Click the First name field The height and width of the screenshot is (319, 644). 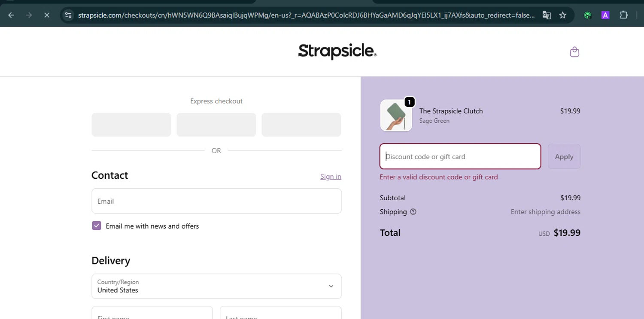pos(152,313)
